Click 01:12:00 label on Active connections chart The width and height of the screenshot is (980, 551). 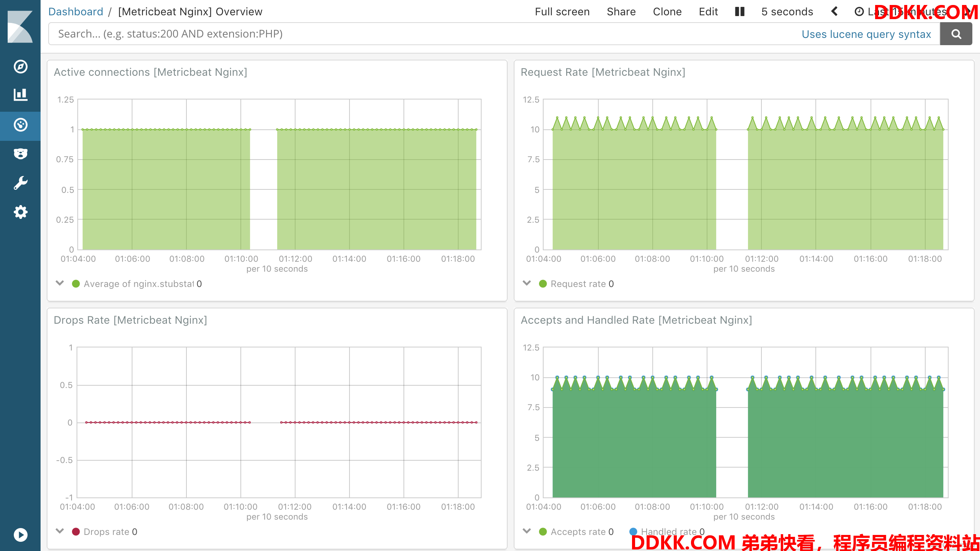(296, 259)
